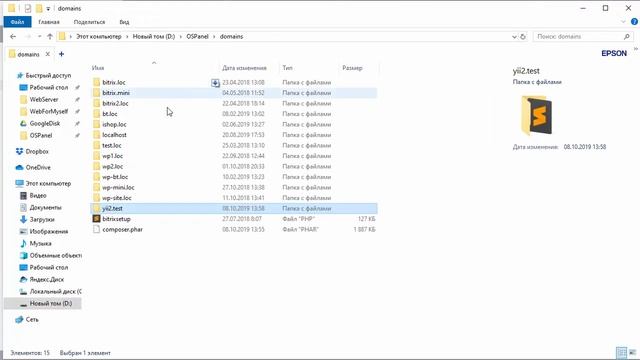Viewport: 640px width, 360px height.
Task: Open the Поделиться ribbon tab
Action: [89, 22]
